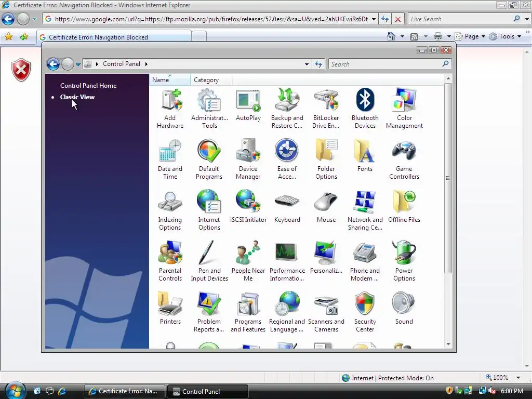Image resolution: width=532 pixels, height=399 pixels.
Task: Stop page loading in Internet Explorer
Action: pos(397,19)
